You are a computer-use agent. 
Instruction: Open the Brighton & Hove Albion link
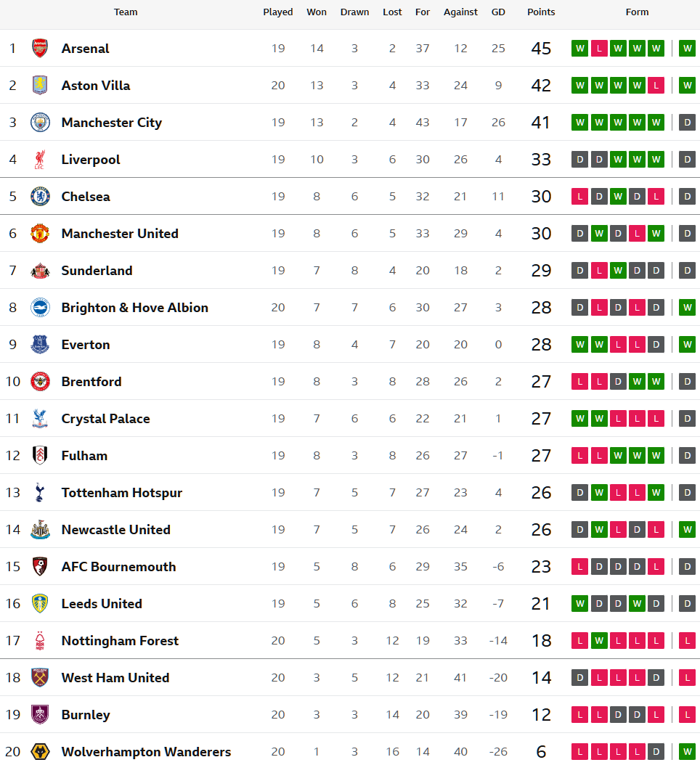tap(134, 308)
